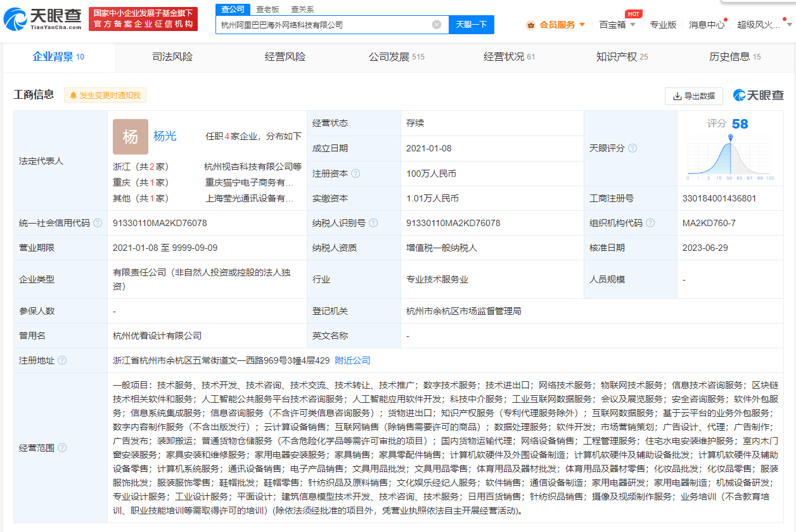796x532 pixels.
Task: Open the 公司发展 tab
Action: tap(397, 57)
